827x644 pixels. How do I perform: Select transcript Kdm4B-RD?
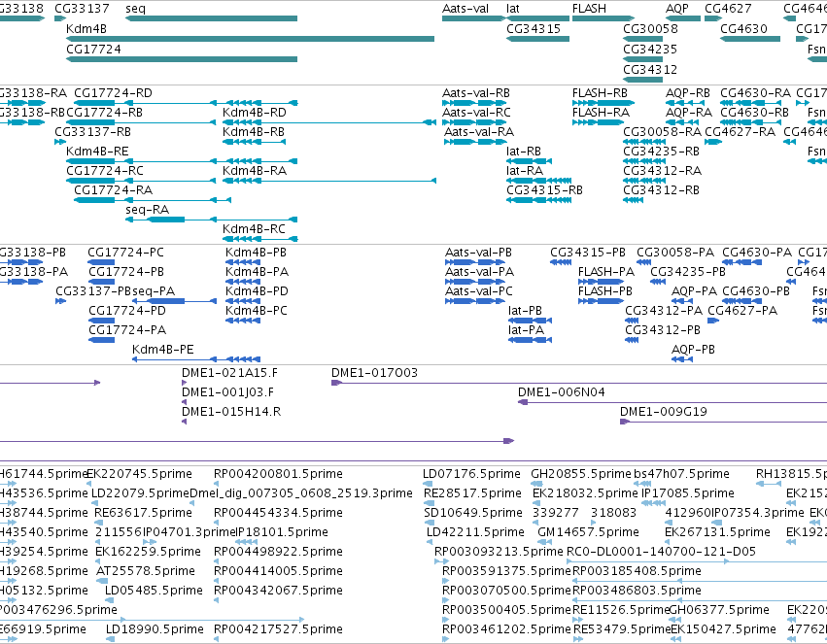click(329, 122)
